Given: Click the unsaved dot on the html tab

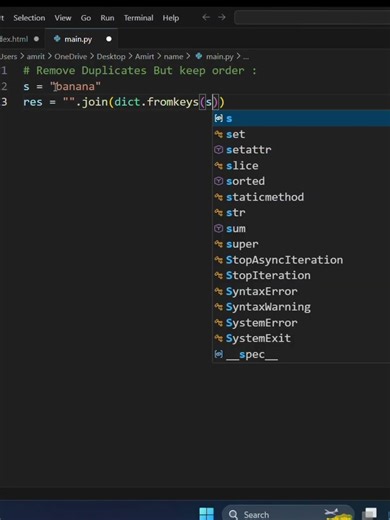Looking at the screenshot, I should 36,39.
